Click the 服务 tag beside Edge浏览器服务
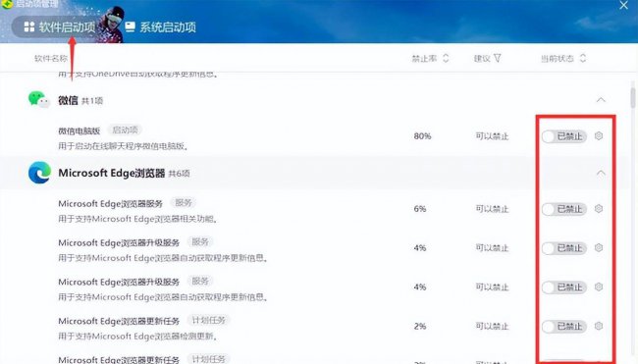Viewport: 638px width, 364px height. 184,202
